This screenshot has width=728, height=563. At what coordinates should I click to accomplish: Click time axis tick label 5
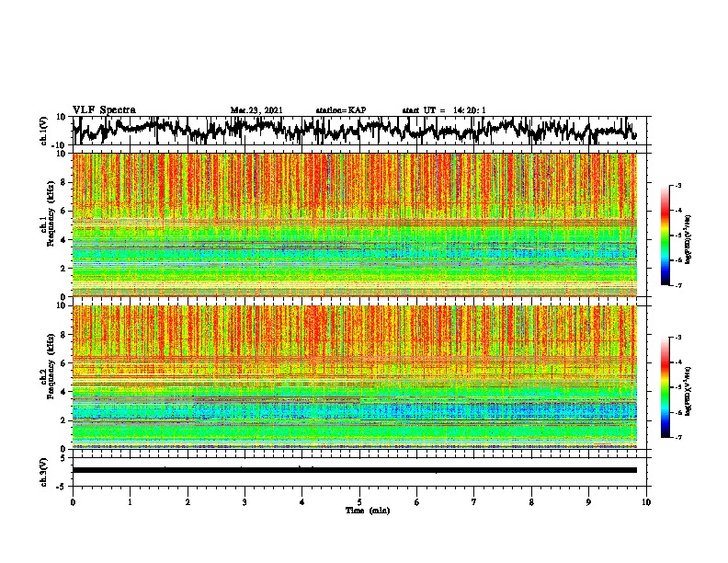point(359,502)
